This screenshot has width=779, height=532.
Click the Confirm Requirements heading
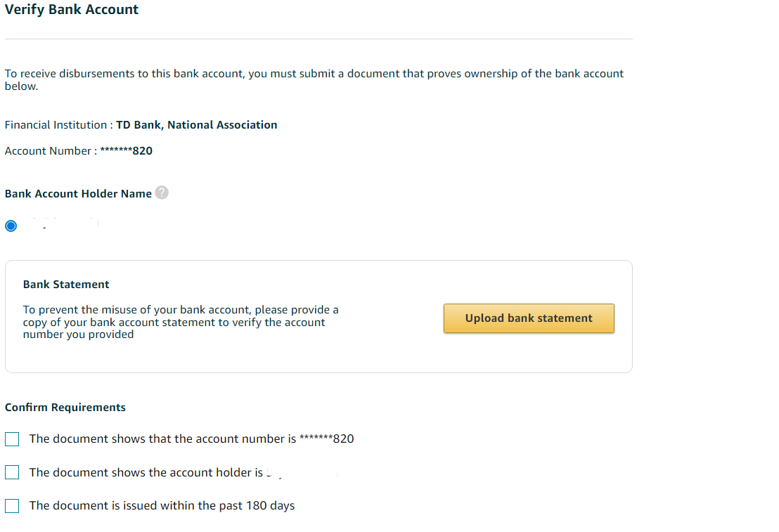65,408
